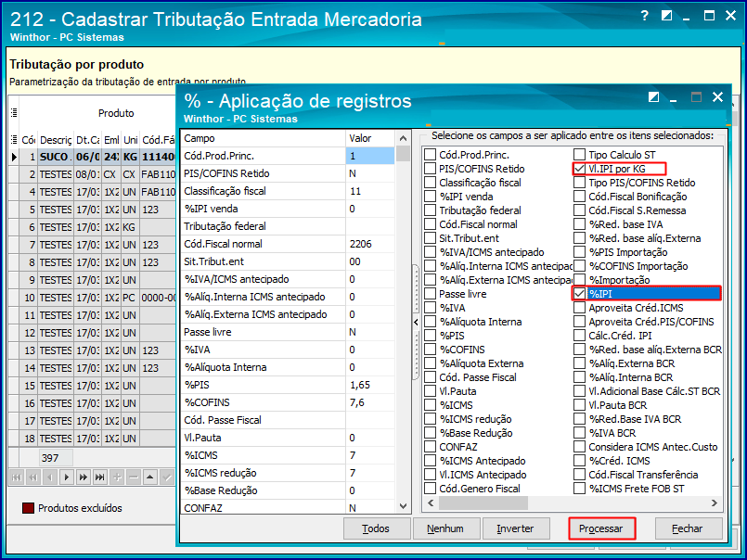The image size is (747, 560).
Task: Check the %Importação checkbox
Action: (579, 280)
